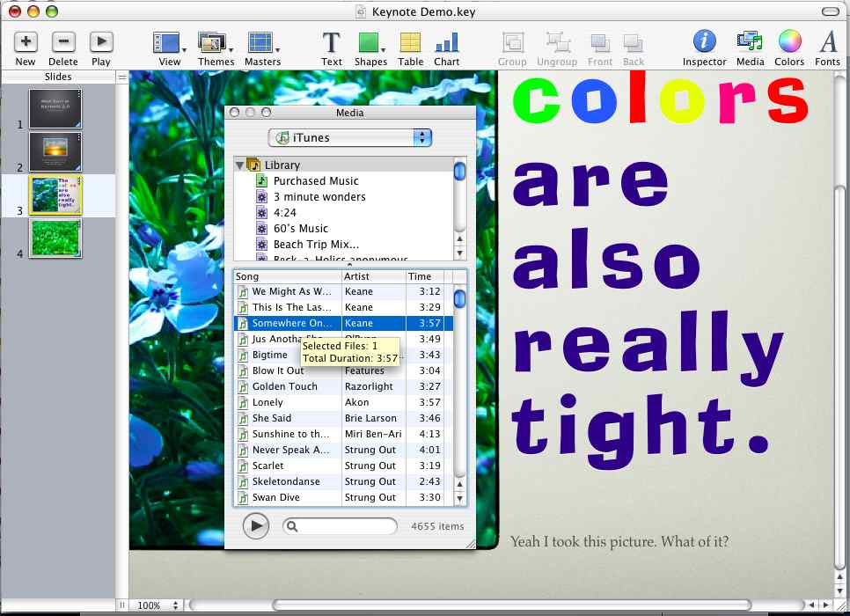This screenshot has width=850, height=616.
Task: Select slide 1 thumbnail
Action: coord(55,108)
